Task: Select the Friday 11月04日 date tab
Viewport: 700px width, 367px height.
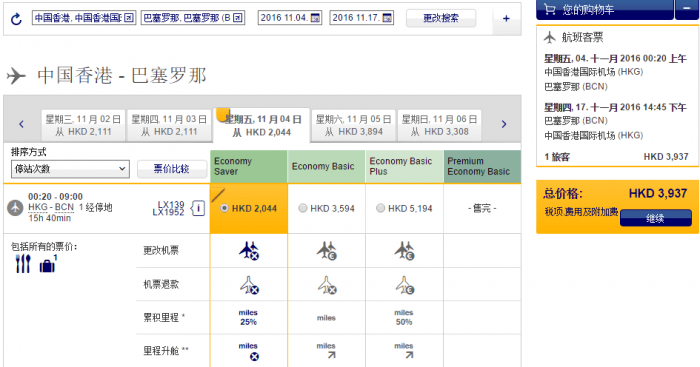Action: tap(262, 125)
